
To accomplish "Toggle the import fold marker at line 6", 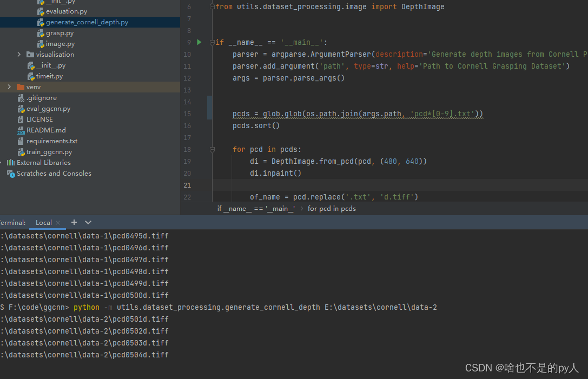I will (x=212, y=6).
